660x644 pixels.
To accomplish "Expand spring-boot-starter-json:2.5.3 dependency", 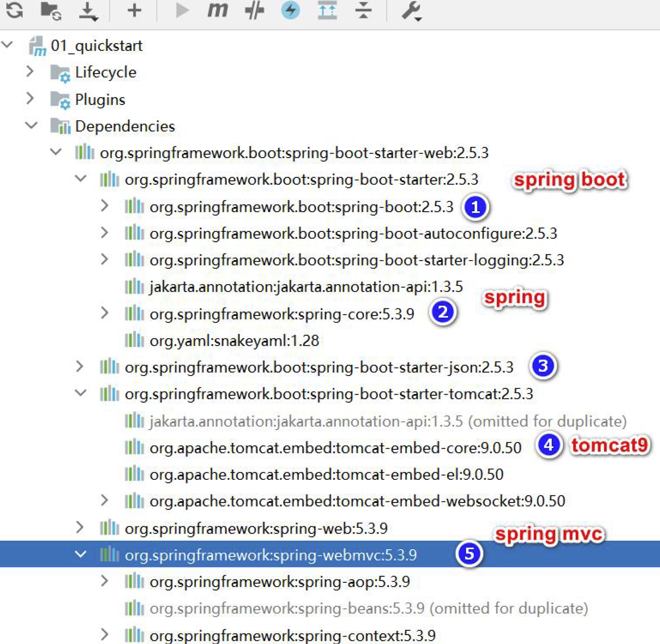I will point(80,366).
